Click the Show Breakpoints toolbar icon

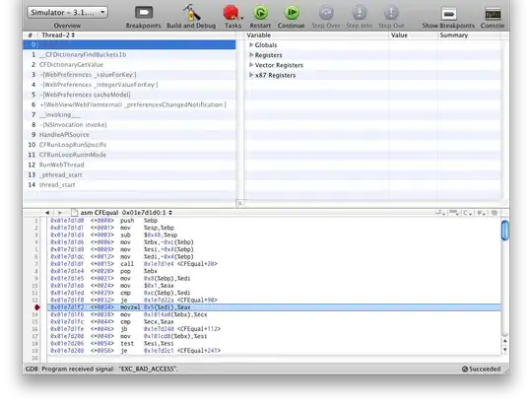tap(448, 14)
